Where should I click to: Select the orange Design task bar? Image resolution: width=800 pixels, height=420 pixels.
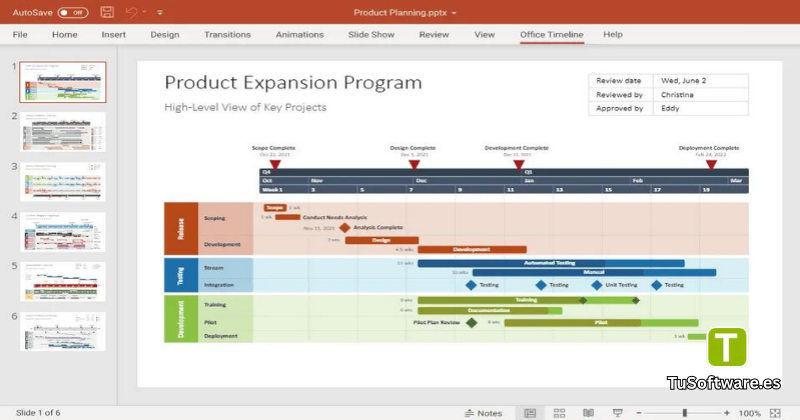coord(382,240)
